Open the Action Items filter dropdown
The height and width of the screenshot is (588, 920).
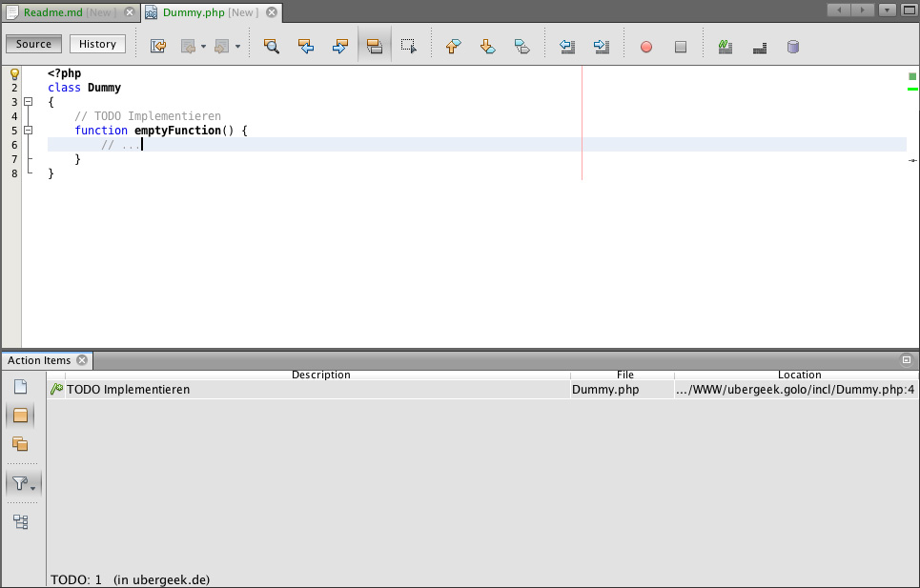[24, 484]
